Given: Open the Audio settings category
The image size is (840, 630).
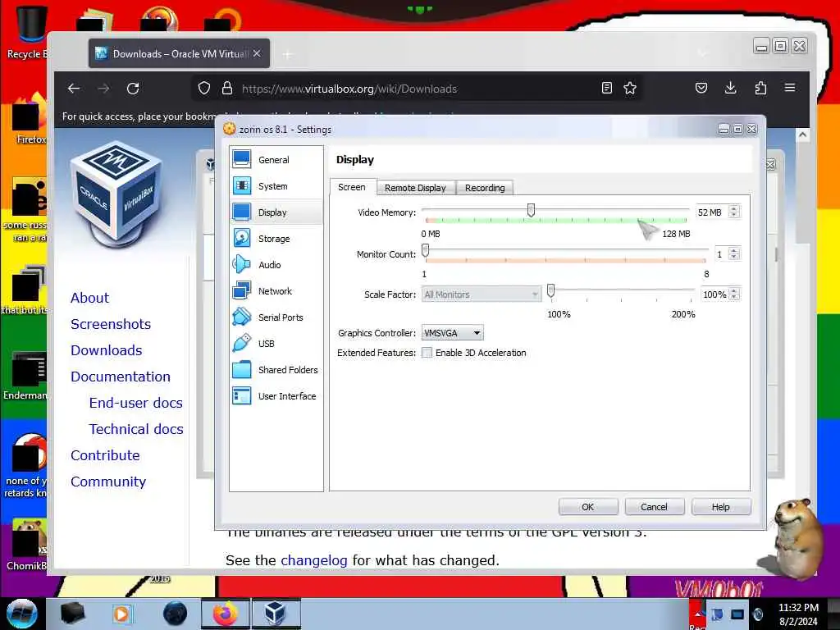Looking at the screenshot, I should pyautogui.click(x=276, y=265).
